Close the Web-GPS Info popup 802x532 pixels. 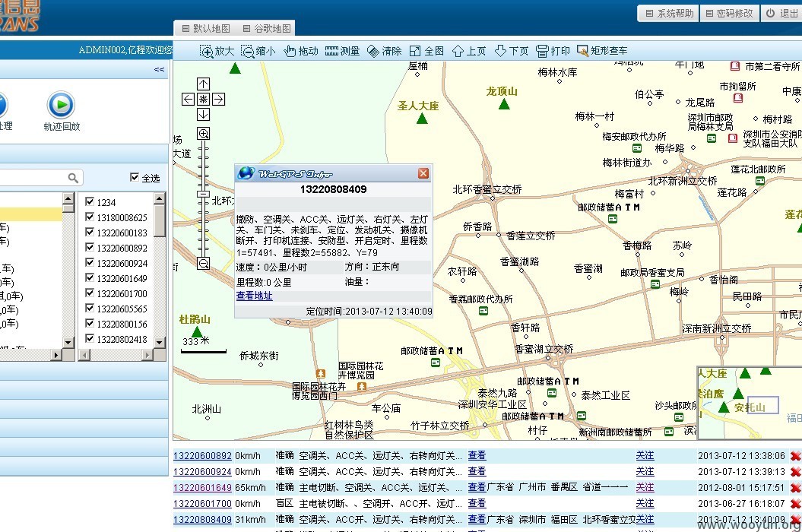tap(423, 173)
